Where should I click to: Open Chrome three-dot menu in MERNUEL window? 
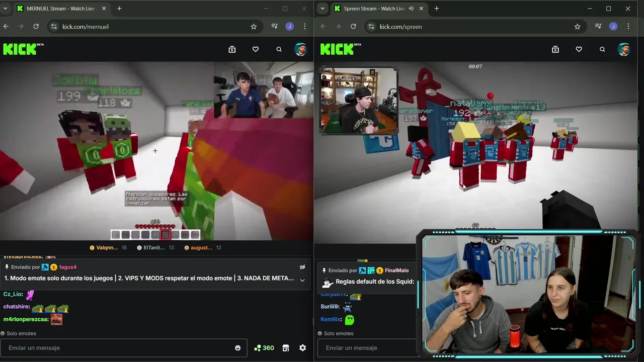[304, 27]
